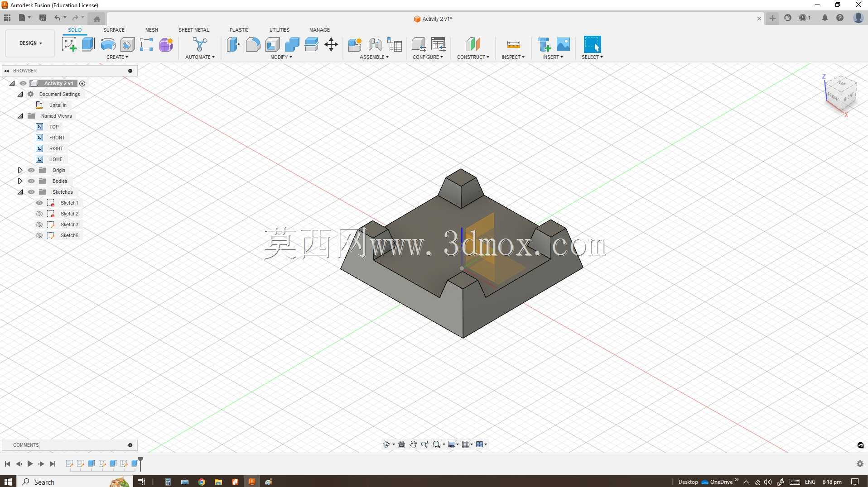Viewport: 868px width, 487px height.
Task: Collapse the Document Settings node
Action: (x=20, y=94)
